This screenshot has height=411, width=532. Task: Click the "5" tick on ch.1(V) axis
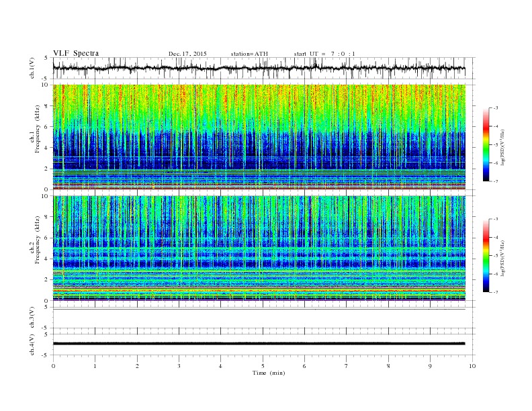click(x=46, y=58)
